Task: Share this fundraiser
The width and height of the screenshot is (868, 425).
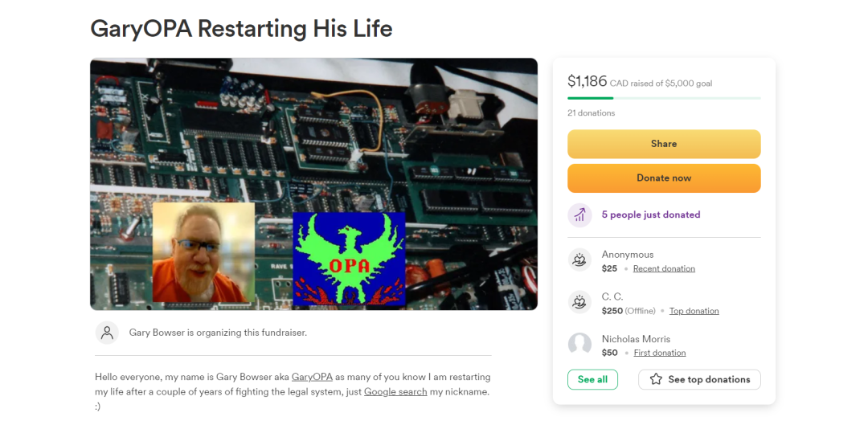Action: (x=664, y=144)
